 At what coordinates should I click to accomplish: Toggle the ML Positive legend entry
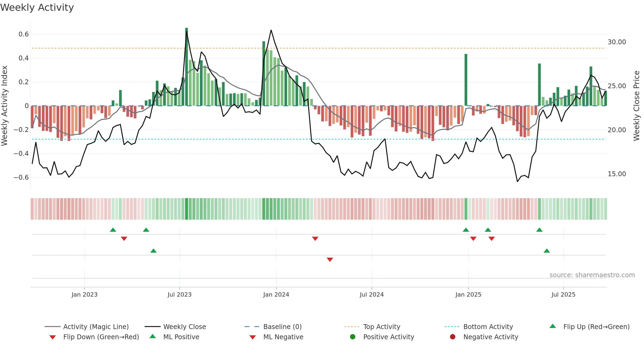174,337
